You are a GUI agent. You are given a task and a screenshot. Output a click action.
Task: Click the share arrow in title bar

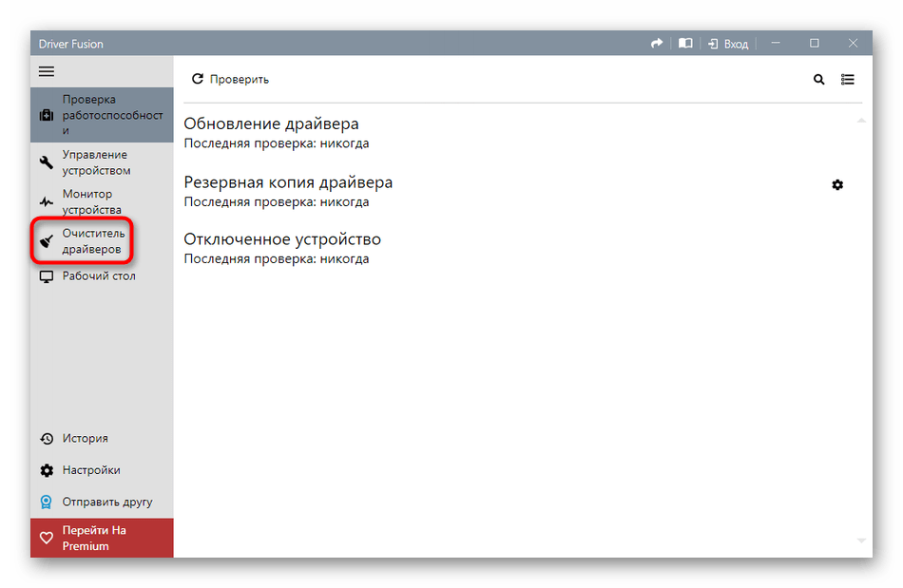656,43
